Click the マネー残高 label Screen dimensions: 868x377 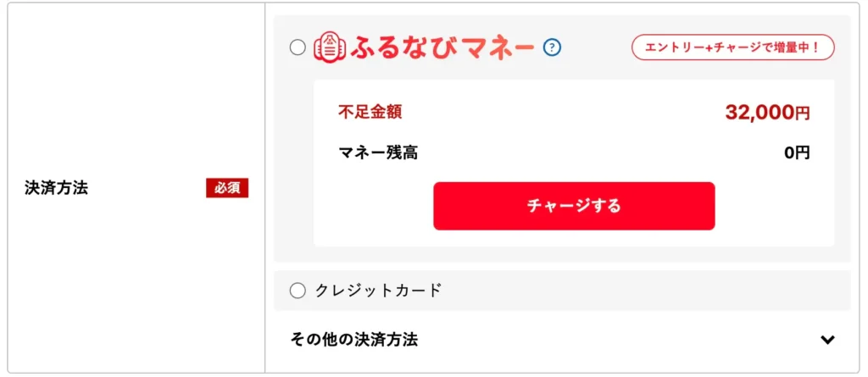[x=377, y=153]
